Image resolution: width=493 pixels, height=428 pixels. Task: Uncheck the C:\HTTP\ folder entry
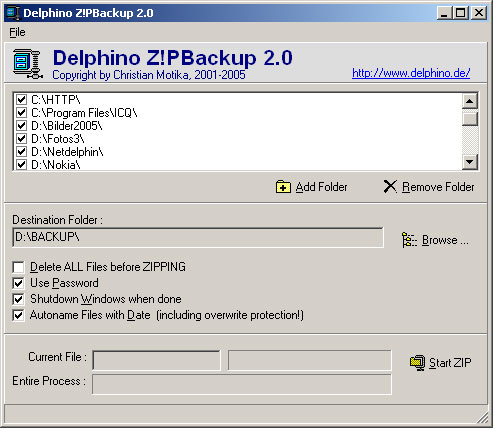point(22,99)
